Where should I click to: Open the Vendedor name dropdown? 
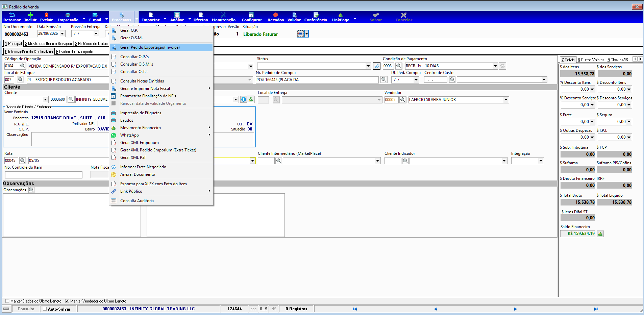tap(506, 100)
